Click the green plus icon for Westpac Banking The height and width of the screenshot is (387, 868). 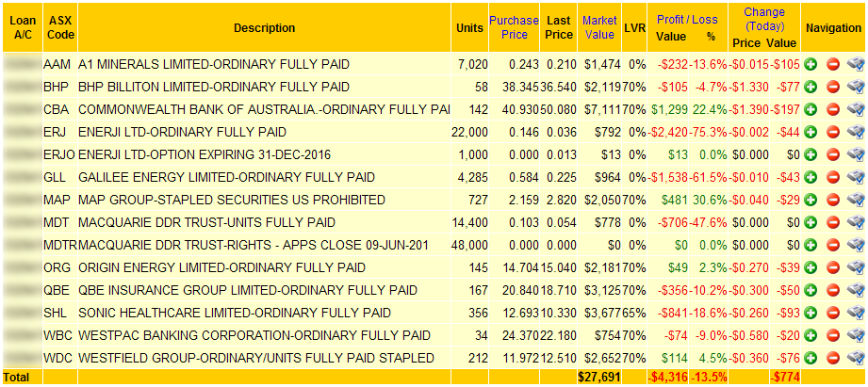click(x=811, y=335)
